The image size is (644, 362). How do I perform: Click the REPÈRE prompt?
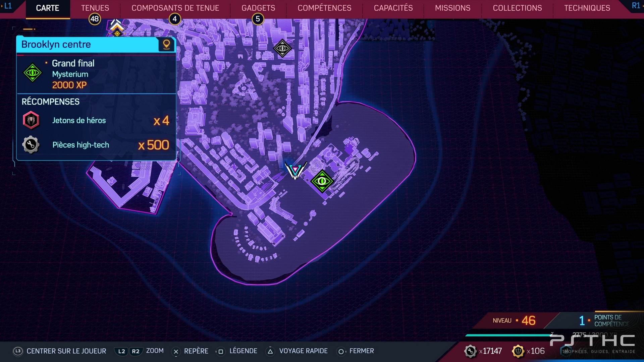(x=196, y=351)
